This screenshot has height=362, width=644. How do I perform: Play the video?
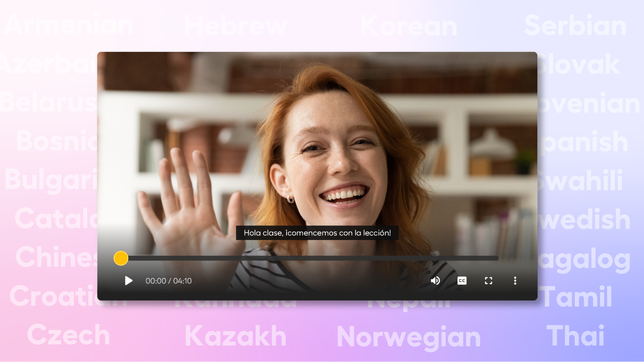click(x=128, y=281)
